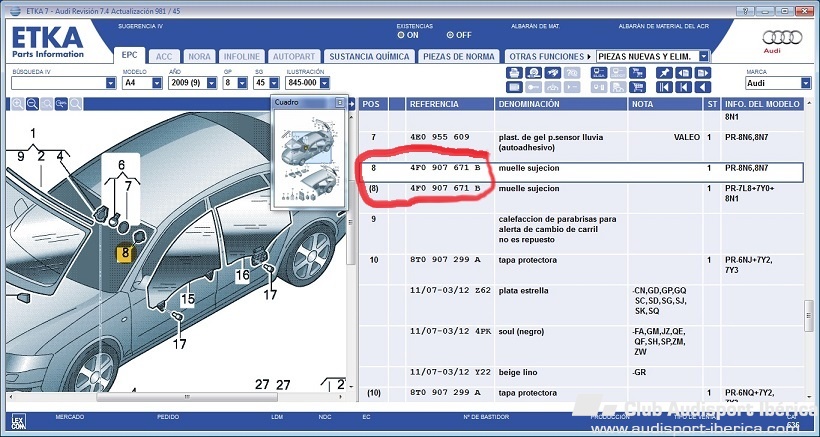Open the Ilustración 845-000 dropdown
Image resolution: width=820 pixels, height=437 pixels.
click(324, 83)
